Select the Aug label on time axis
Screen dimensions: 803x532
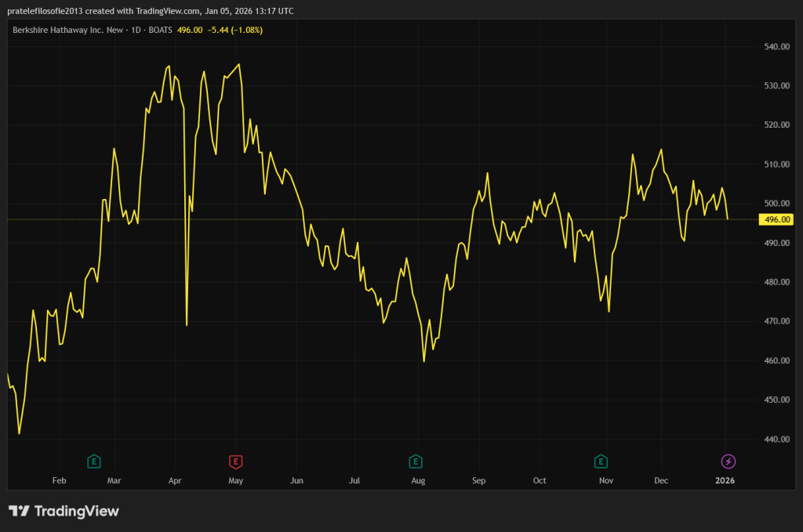[418, 480]
